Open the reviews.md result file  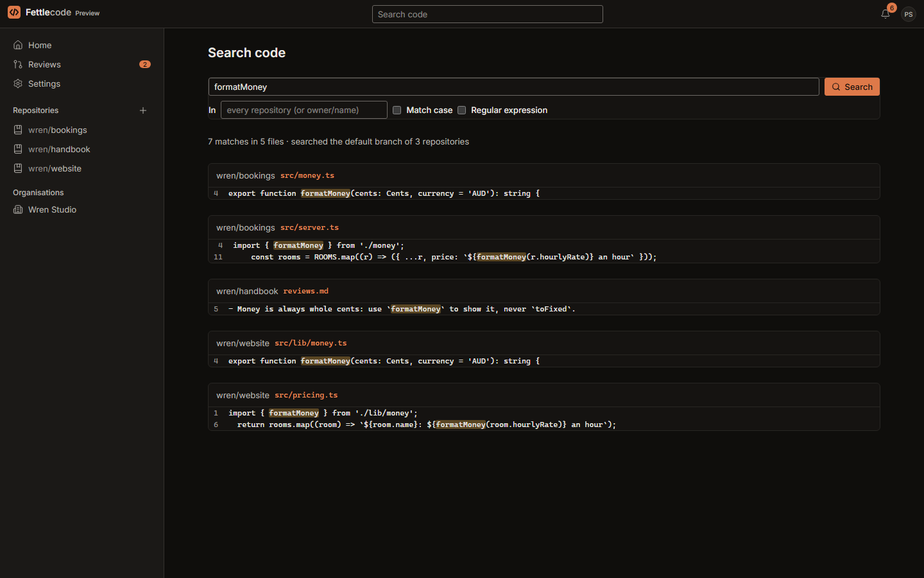305,291
